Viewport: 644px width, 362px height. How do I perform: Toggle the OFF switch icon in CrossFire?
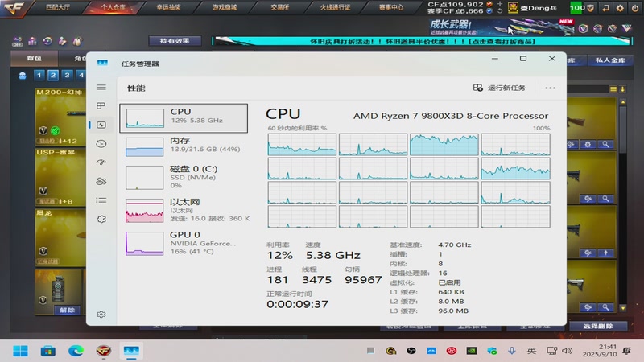click(17, 42)
